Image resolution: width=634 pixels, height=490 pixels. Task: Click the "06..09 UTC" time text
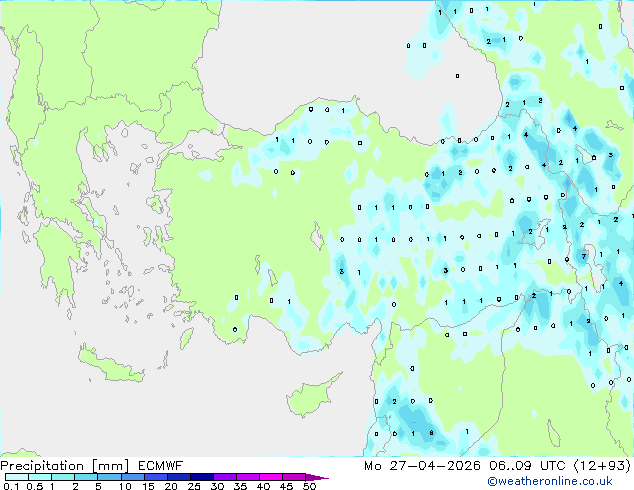pyautogui.click(x=527, y=466)
